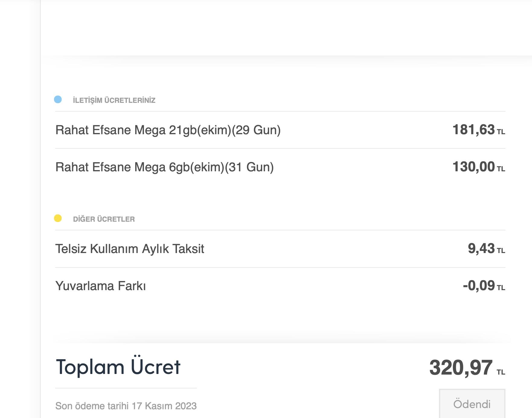Select the DİĞER ÜCRETLER heading
The image size is (532, 418).
(104, 219)
